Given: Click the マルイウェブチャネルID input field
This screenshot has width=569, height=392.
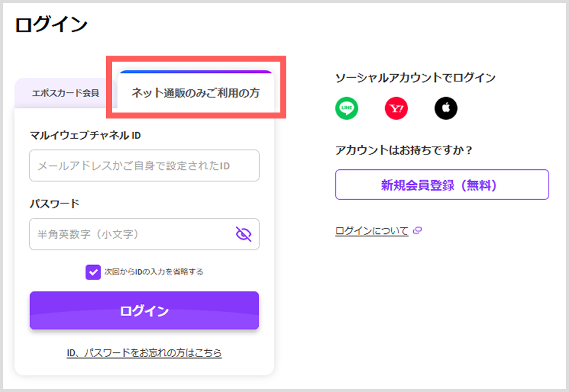Looking at the screenshot, I should tap(144, 166).
